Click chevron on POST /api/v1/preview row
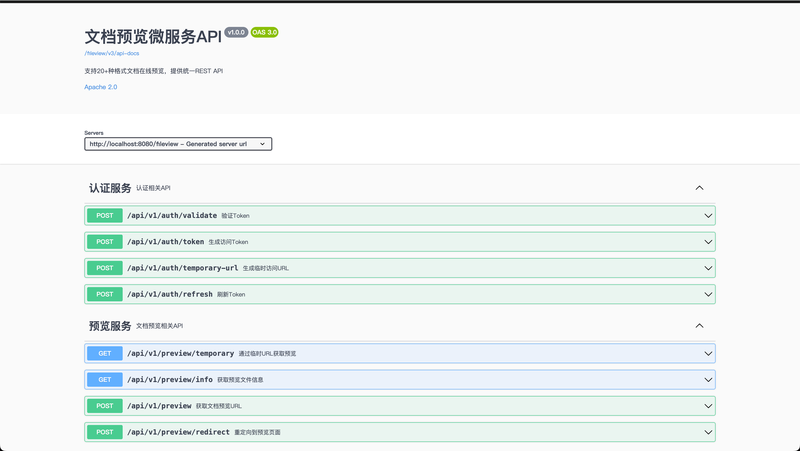Screen dimensions: 800x451 (708, 406)
